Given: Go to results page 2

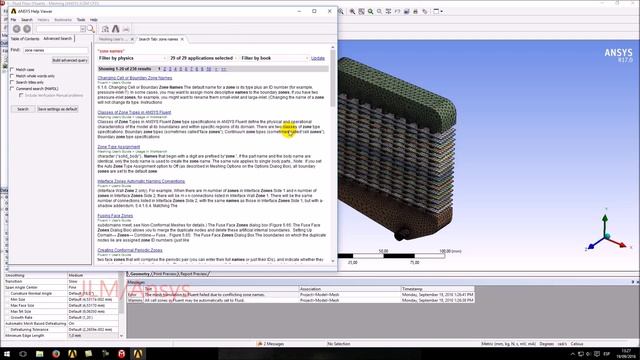Looking at the screenshot, I should [164, 69].
